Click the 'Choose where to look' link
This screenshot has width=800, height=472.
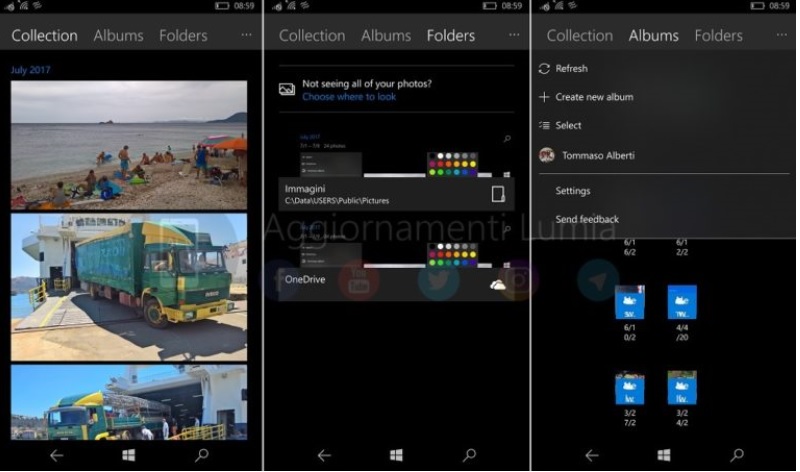(349, 97)
